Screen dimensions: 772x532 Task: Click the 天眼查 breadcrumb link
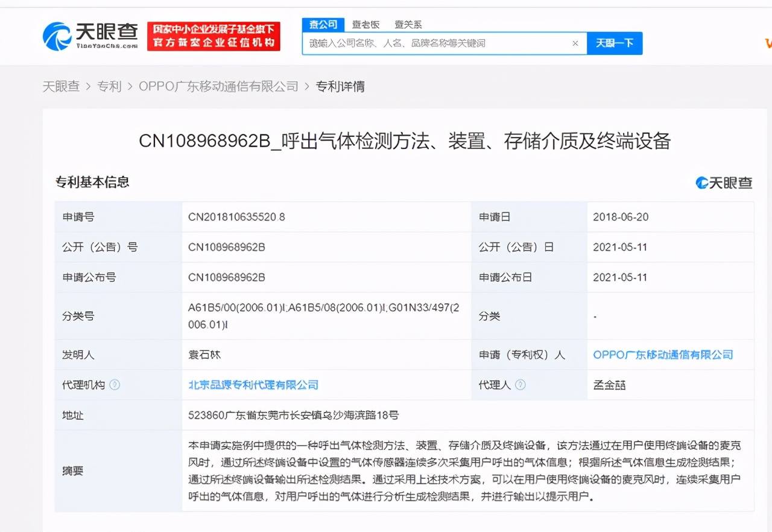(62, 86)
